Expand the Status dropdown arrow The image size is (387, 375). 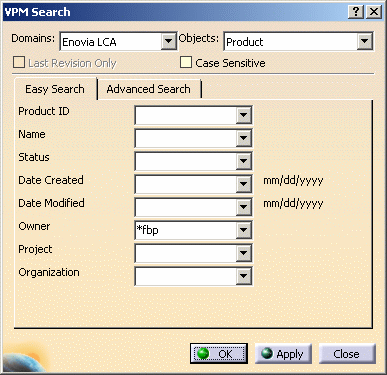pyautogui.click(x=244, y=161)
